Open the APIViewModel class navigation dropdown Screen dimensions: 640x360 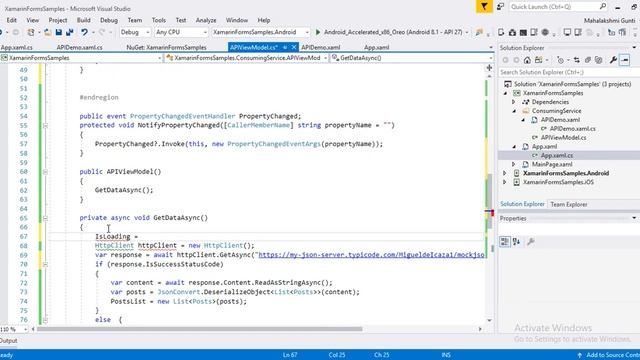point(247,58)
